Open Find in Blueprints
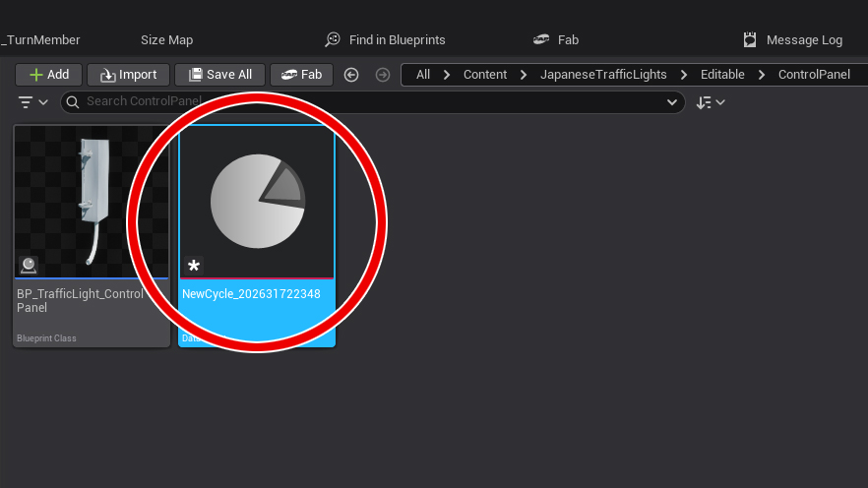Viewport: 868px width, 488px height. tap(386, 40)
